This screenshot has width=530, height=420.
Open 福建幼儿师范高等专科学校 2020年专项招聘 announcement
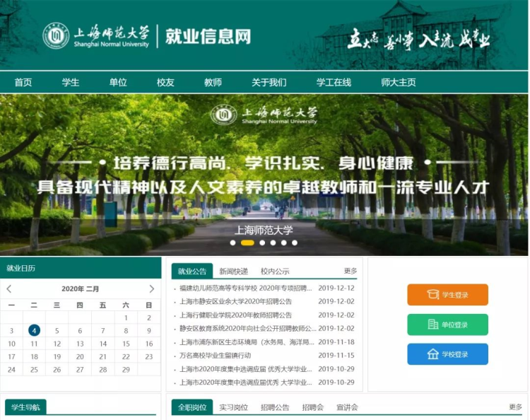(245, 288)
